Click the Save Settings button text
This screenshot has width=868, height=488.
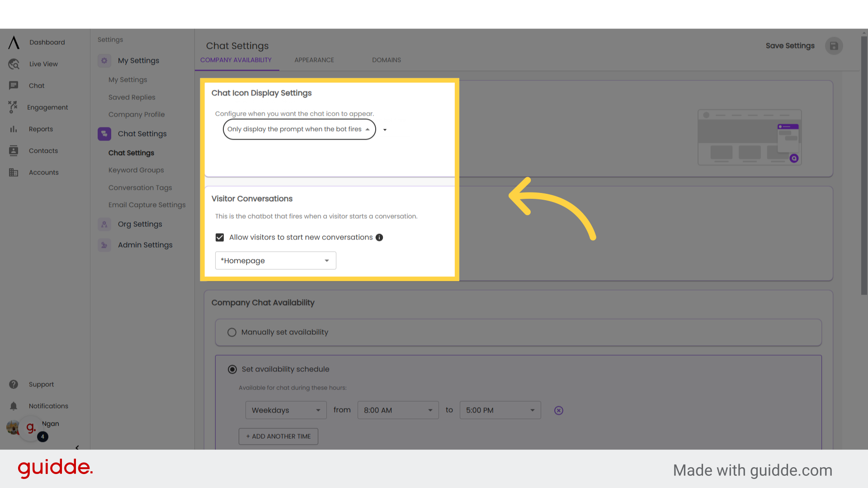790,46
